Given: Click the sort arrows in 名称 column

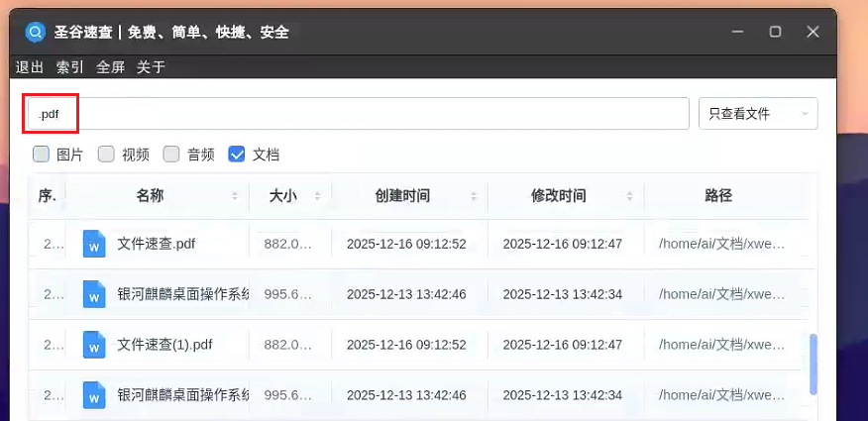Looking at the screenshot, I should tap(235, 196).
